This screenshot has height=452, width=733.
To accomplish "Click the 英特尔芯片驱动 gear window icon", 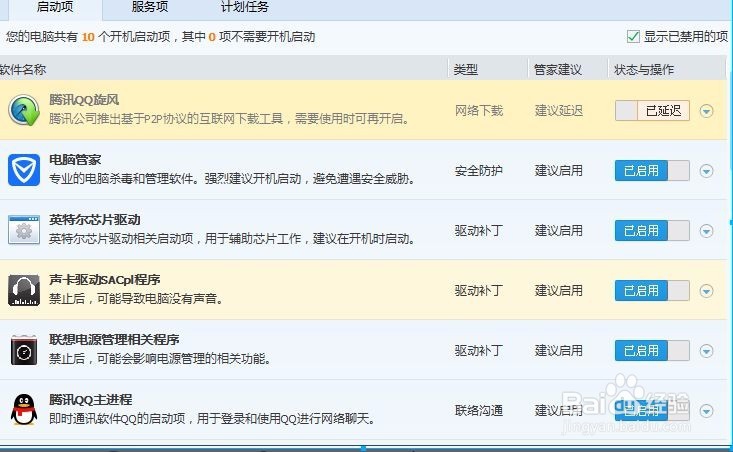I will [x=24, y=230].
